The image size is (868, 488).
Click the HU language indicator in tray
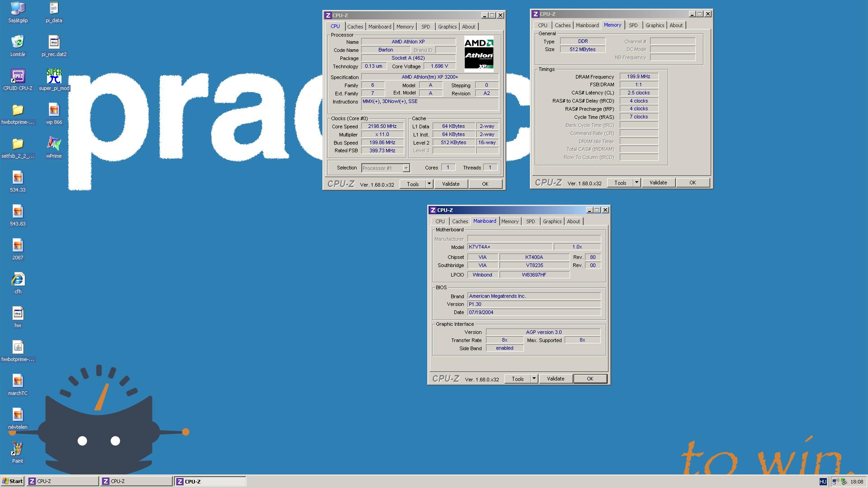coord(823,482)
